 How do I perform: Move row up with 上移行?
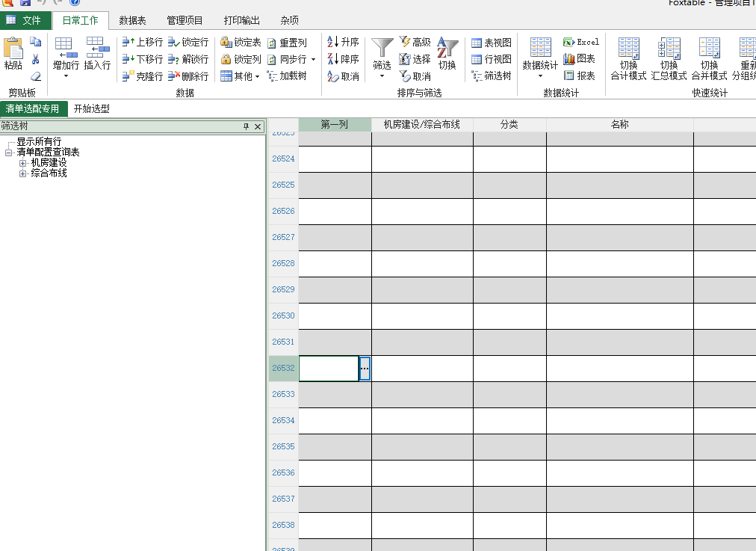tap(142, 43)
